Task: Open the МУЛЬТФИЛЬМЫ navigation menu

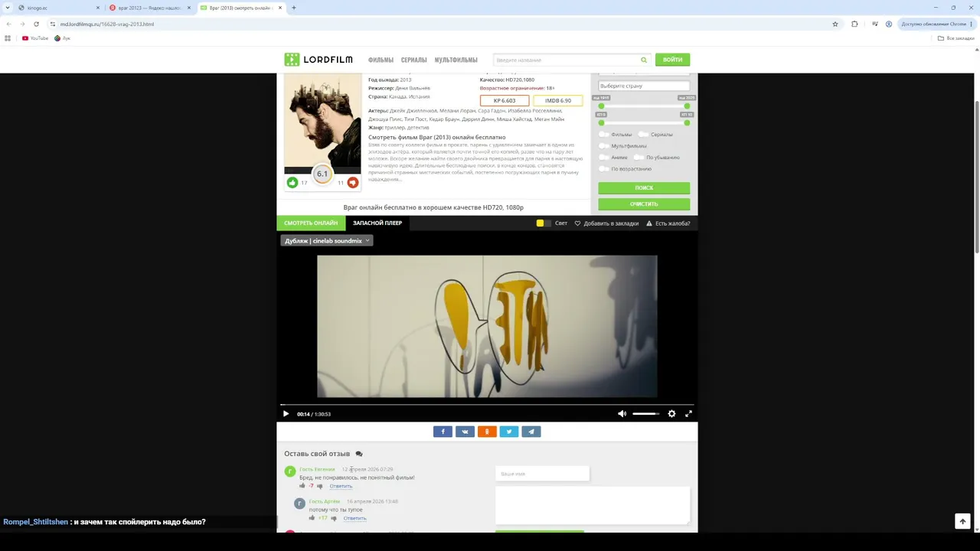Action: tap(456, 60)
